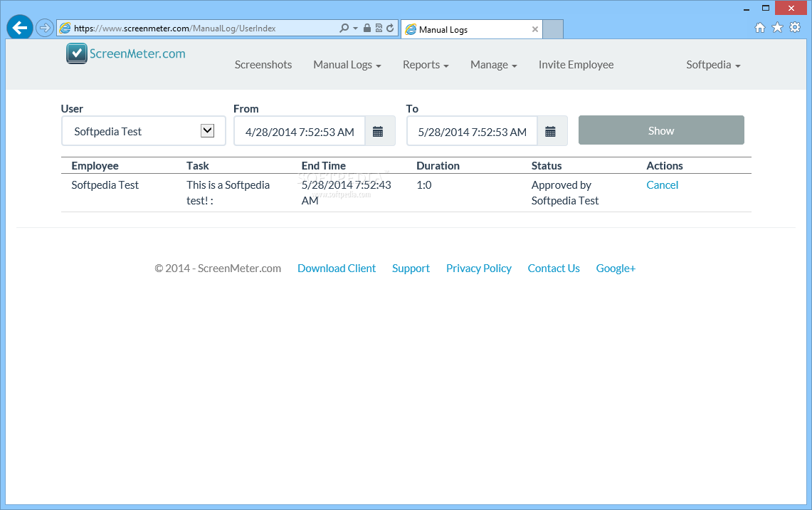
Task: Open the Screenshots page
Action: (263, 65)
